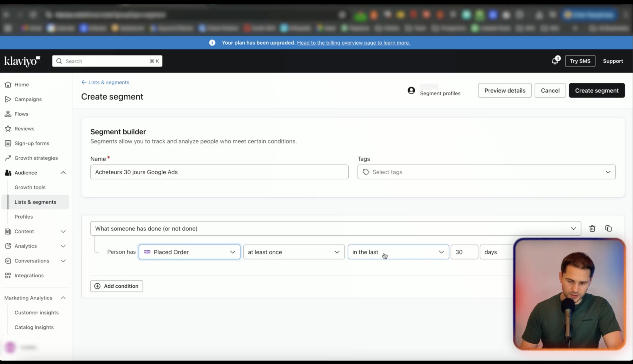The image size is (633, 364).
Task: Open the days unit dropdown
Action: [497, 252]
